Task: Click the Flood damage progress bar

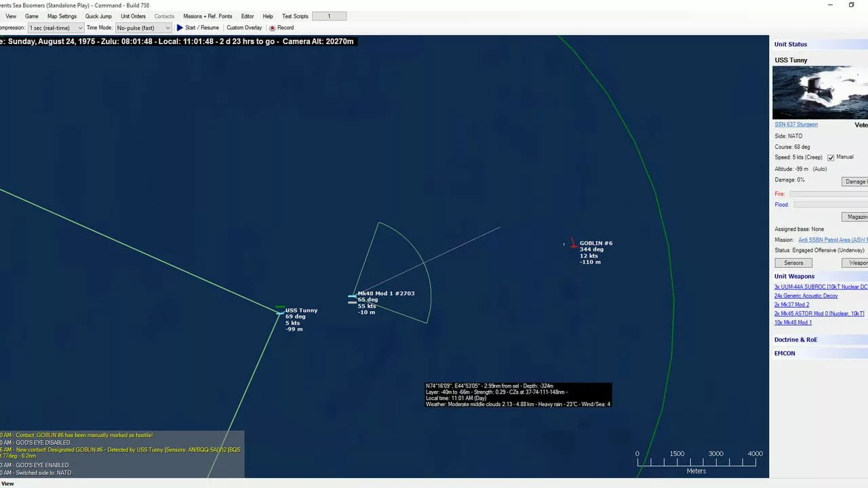Action: point(831,205)
